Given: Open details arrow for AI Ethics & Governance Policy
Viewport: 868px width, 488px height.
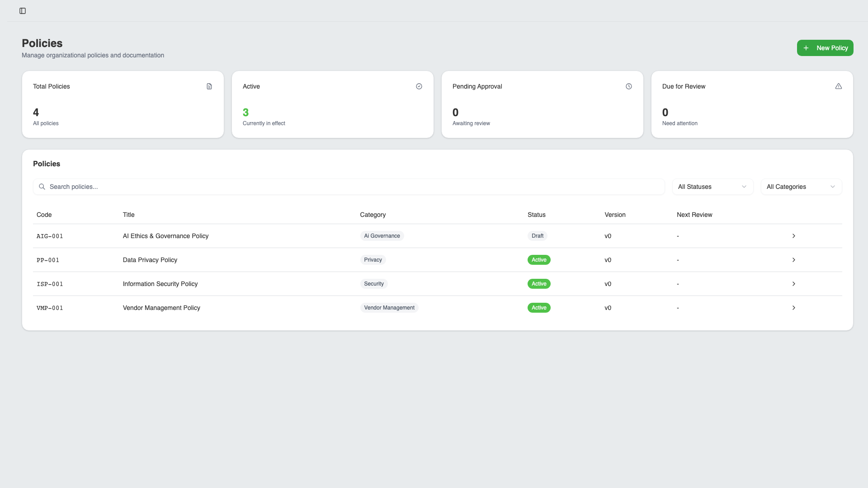Looking at the screenshot, I should [x=793, y=235].
